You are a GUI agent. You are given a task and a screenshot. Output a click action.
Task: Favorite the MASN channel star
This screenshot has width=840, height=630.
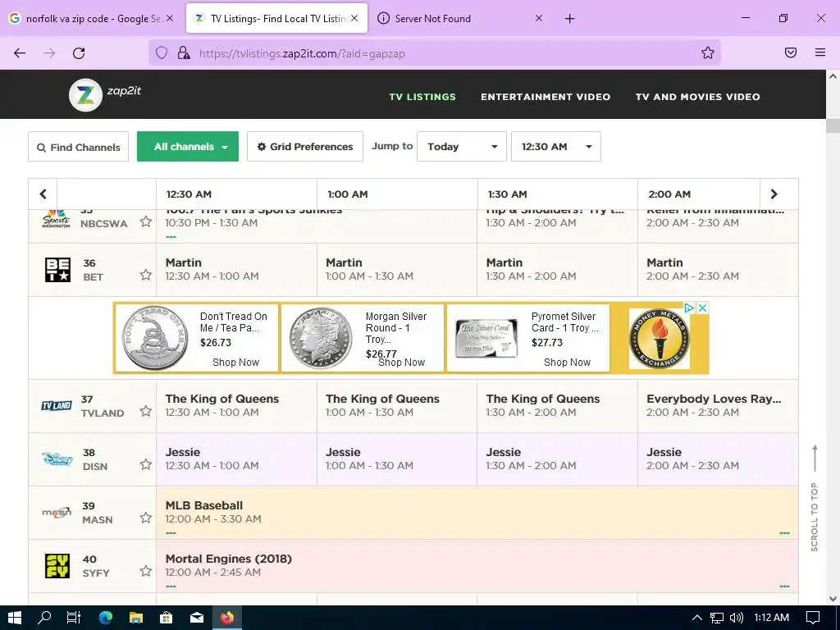pyautogui.click(x=146, y=518)
